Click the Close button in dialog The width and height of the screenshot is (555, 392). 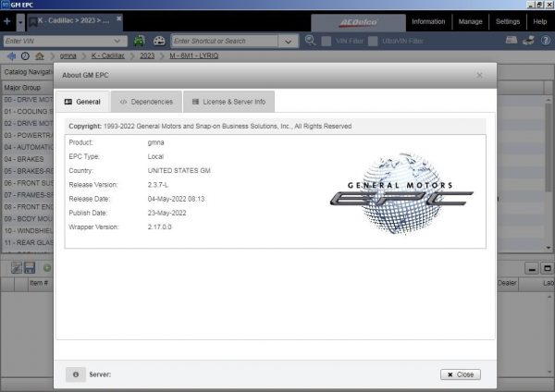(x=461, y=374)
